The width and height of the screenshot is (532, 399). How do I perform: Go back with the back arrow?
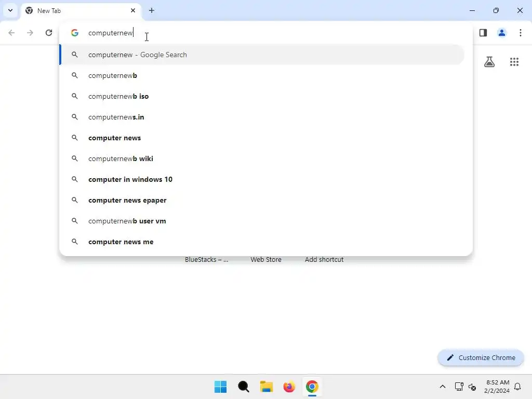11,33
